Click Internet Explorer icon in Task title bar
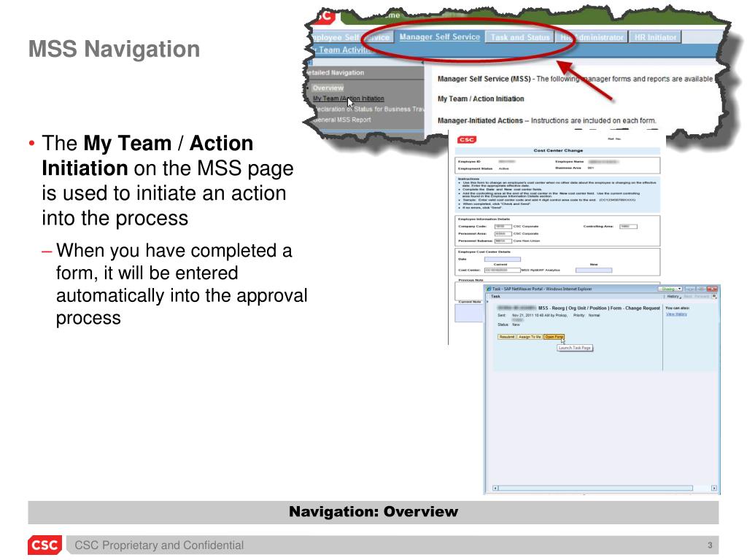This screenshot has width=747, height=560. 488,289
